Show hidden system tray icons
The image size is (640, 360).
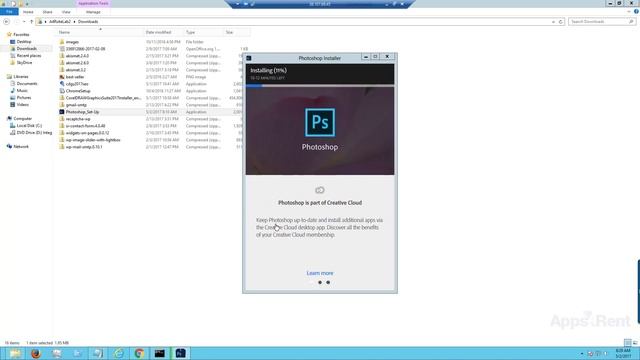pos(582,354)
